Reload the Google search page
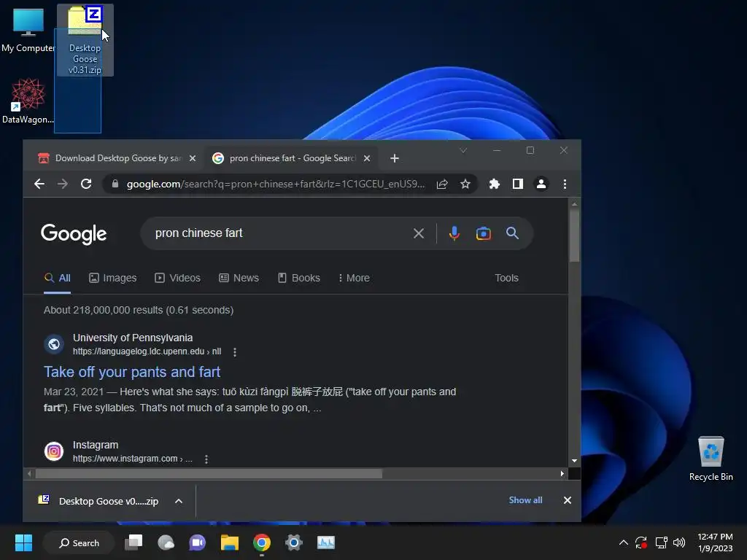 click(86, 184)
